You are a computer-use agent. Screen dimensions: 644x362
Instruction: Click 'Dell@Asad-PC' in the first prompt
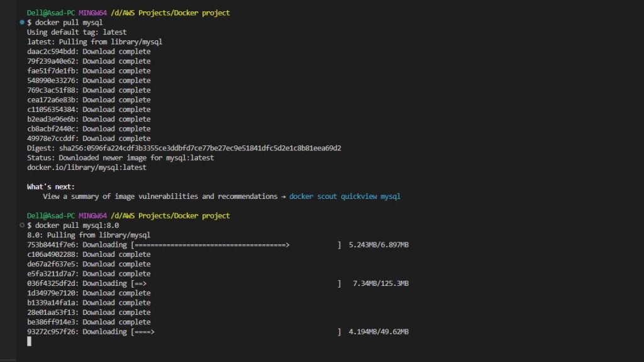pyautogui.click(x=51, y=13)
